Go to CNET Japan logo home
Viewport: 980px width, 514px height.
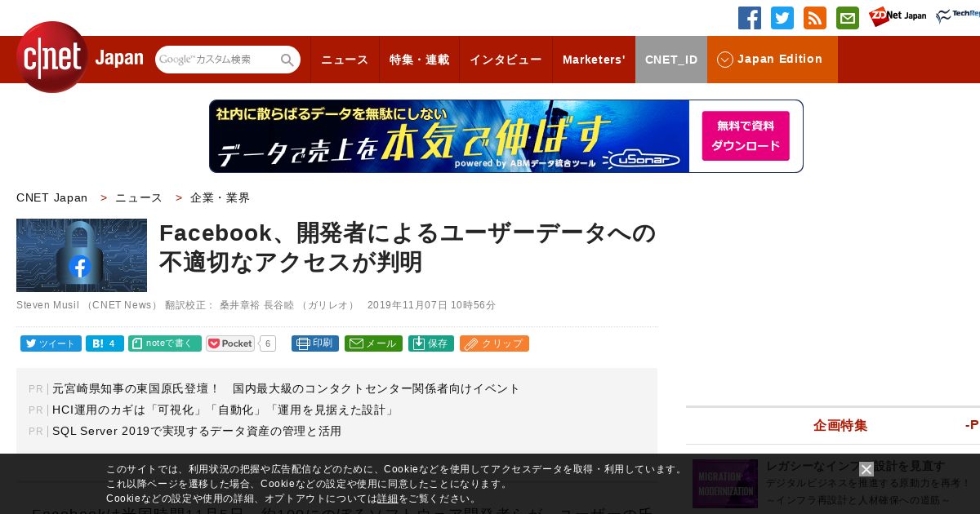(x=79, y=58)
